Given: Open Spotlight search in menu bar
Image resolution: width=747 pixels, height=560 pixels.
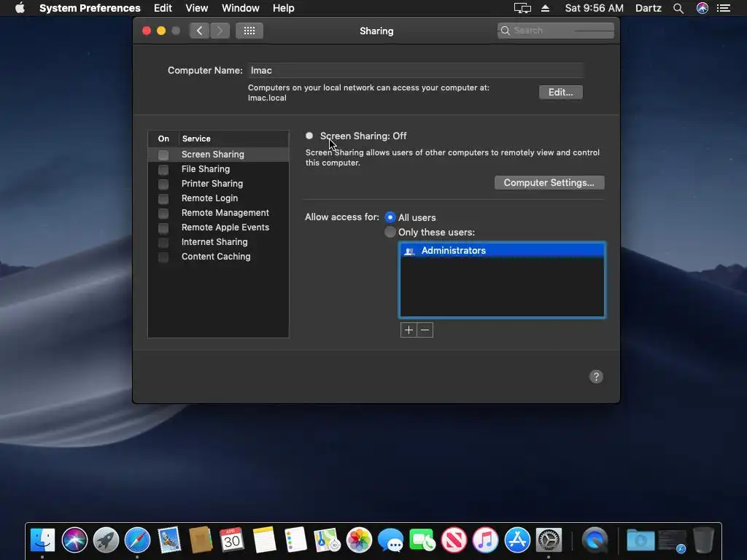Looking at the screenshot, I should point(678,8).
